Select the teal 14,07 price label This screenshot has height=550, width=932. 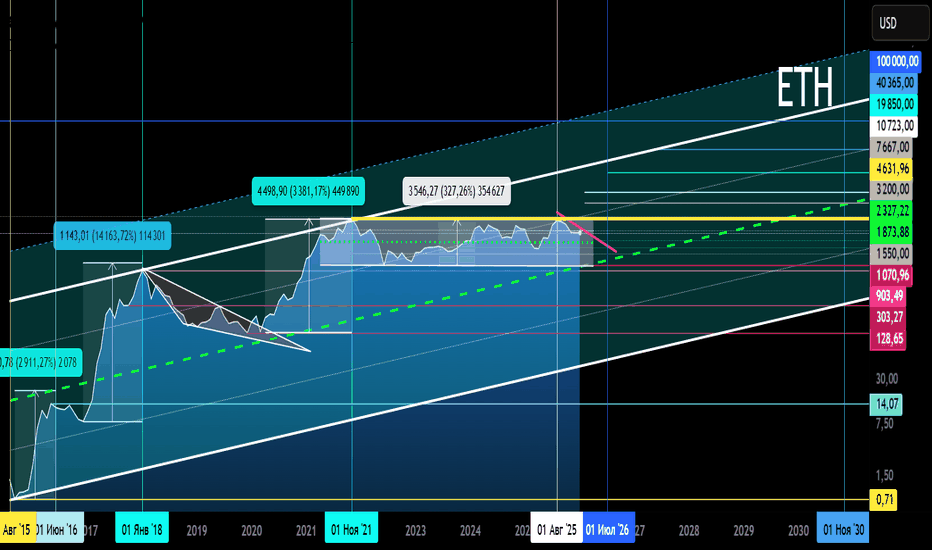point(886,404)
